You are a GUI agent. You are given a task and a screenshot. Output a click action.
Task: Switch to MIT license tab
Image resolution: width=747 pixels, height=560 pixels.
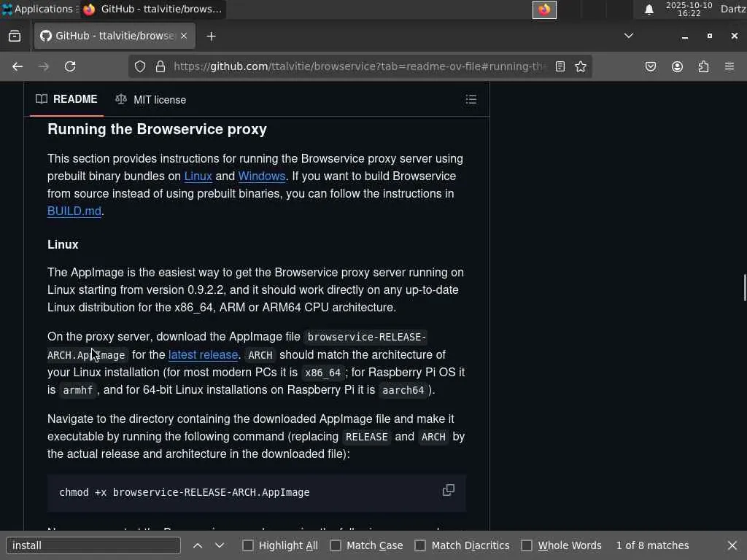tap(150, 99)
